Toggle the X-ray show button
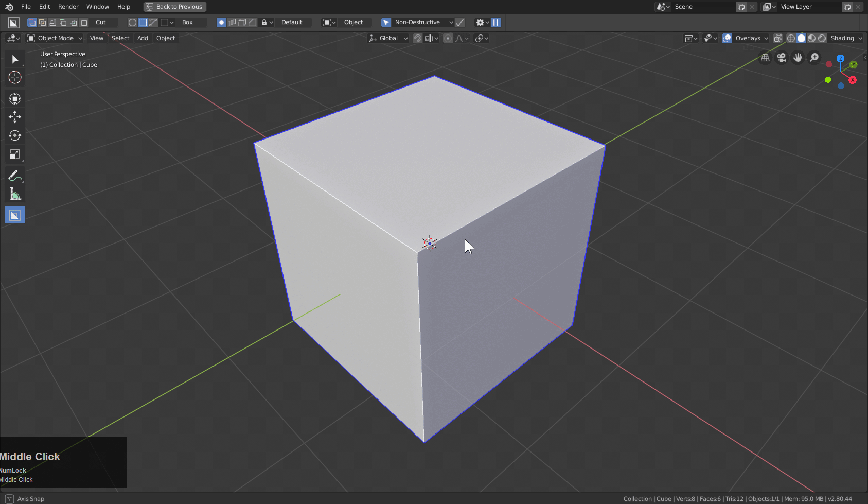The width and height of the screenshot is (868, 504). pos(777,38)
